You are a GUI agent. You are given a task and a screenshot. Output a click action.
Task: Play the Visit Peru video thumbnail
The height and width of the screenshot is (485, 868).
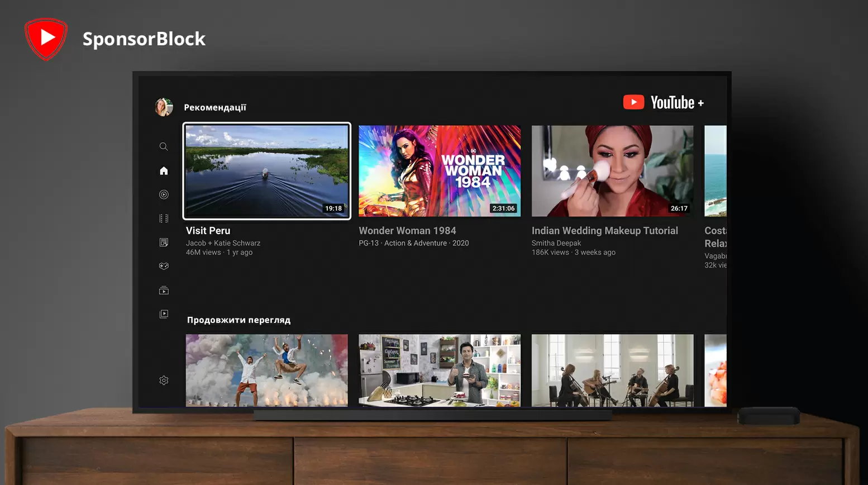(267, 171)
